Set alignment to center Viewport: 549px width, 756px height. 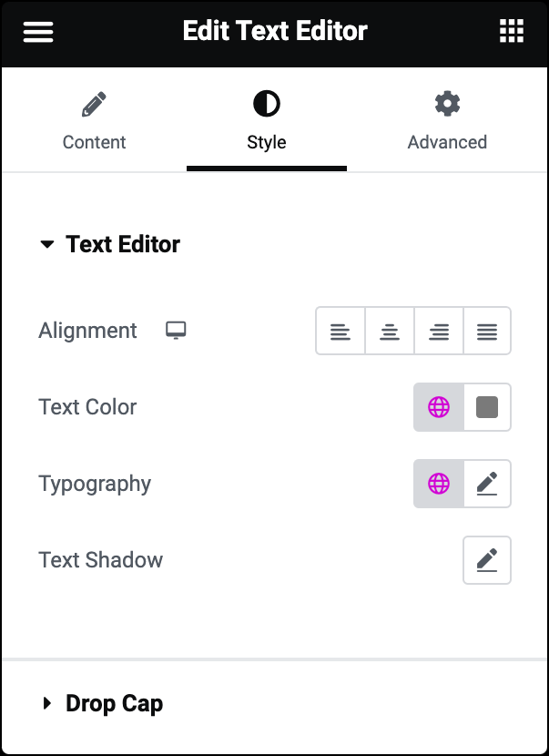click(x=390, y=331)
